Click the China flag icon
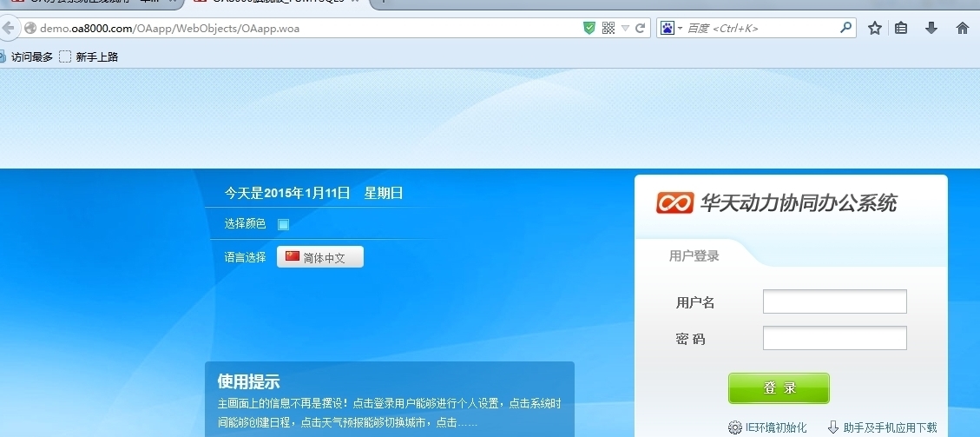 coord(293,256)
